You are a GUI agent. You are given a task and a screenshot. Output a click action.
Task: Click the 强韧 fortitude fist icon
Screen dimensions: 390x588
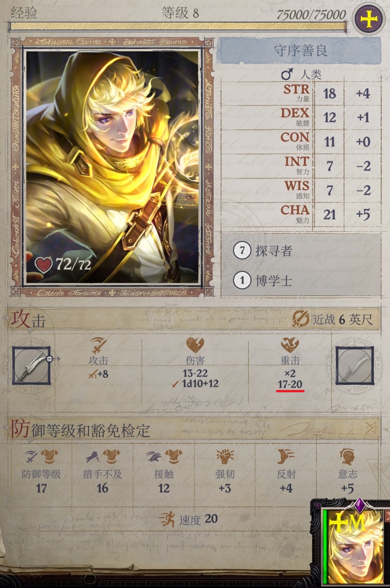(225, 457)
